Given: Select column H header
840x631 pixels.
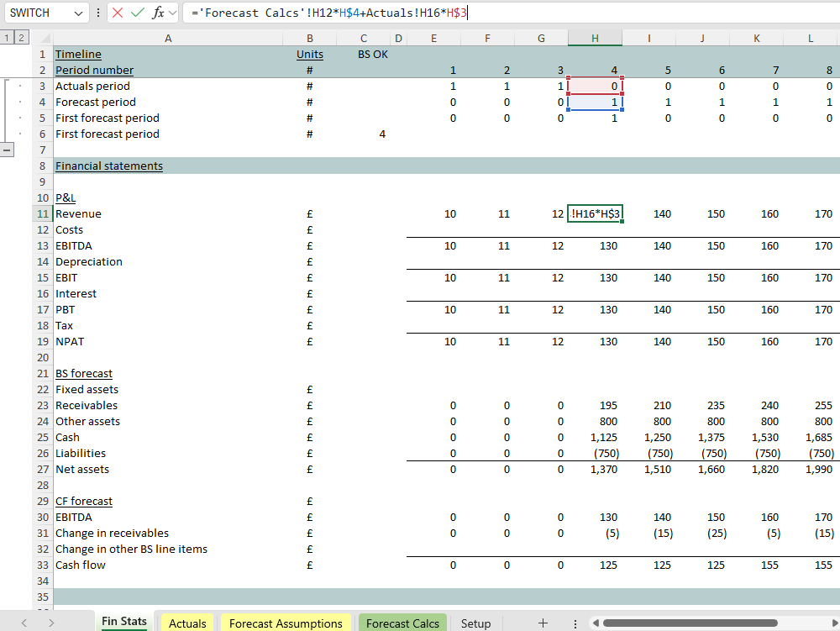Looking at the screenshot, I should (x=595, y=38).
